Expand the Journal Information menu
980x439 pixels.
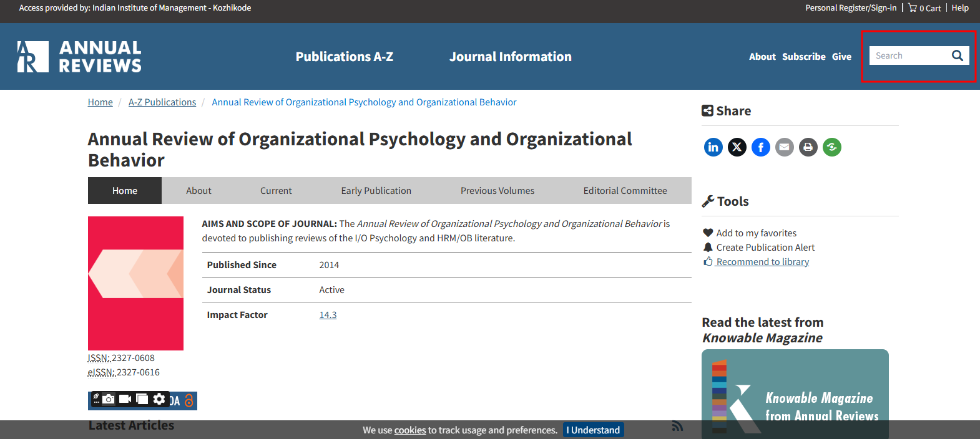[x=510, y=57]
